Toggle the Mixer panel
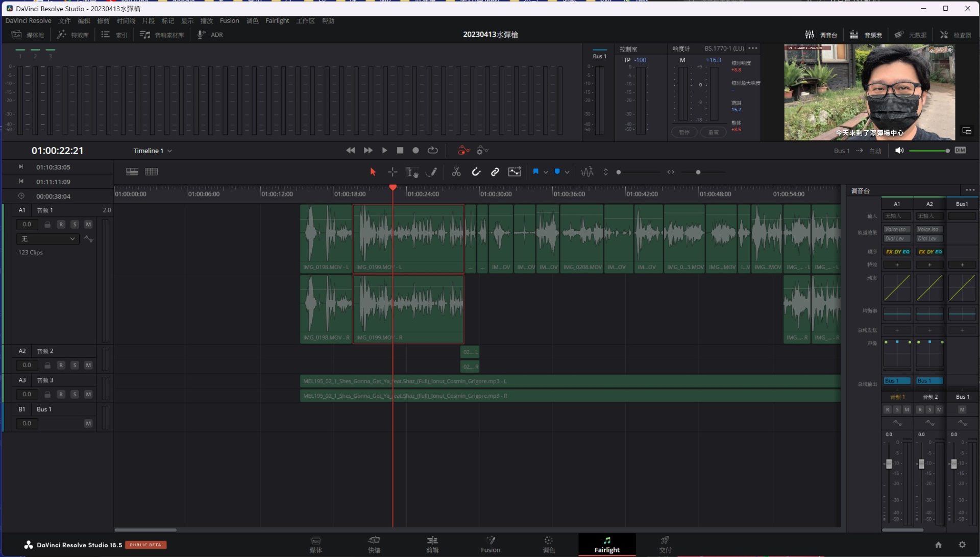Viewport: 980px width, 557px height. 821,35
